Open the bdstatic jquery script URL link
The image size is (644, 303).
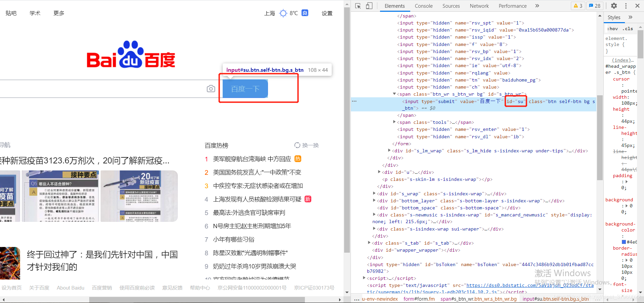(530, 285)
